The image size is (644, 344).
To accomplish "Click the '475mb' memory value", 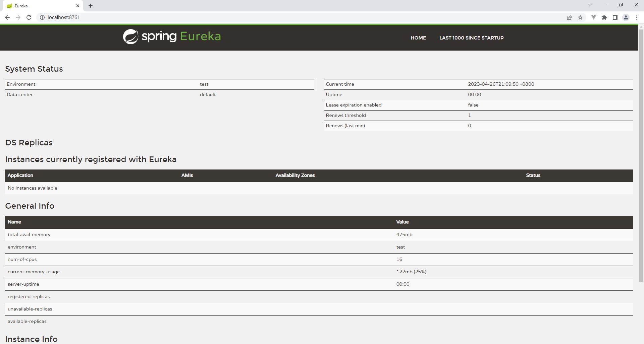I will [x=405, y=235].
